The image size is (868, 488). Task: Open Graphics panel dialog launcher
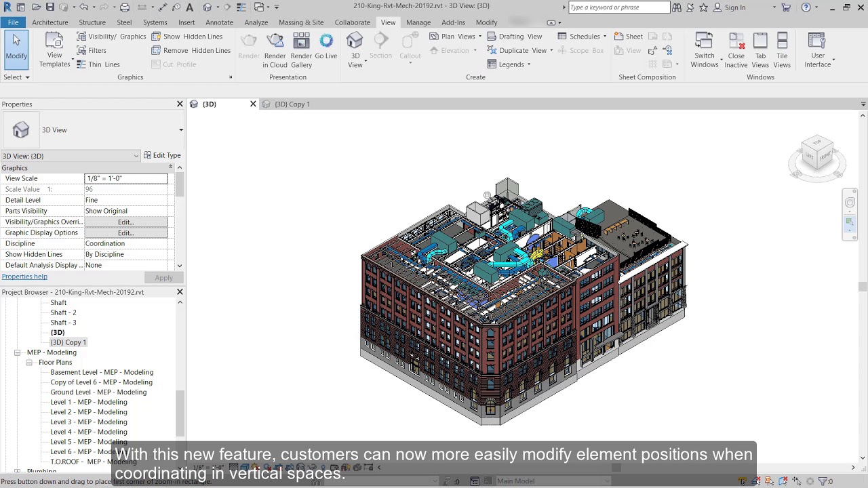click(x=231, y=77)
